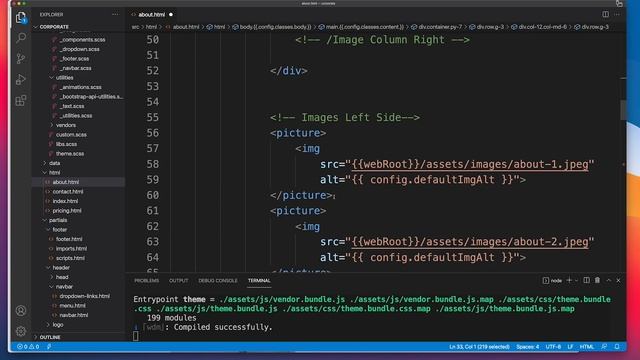Click the feedback icon in status bar
The width and height of the screenshot is (640, 360).
pos(604,347)
